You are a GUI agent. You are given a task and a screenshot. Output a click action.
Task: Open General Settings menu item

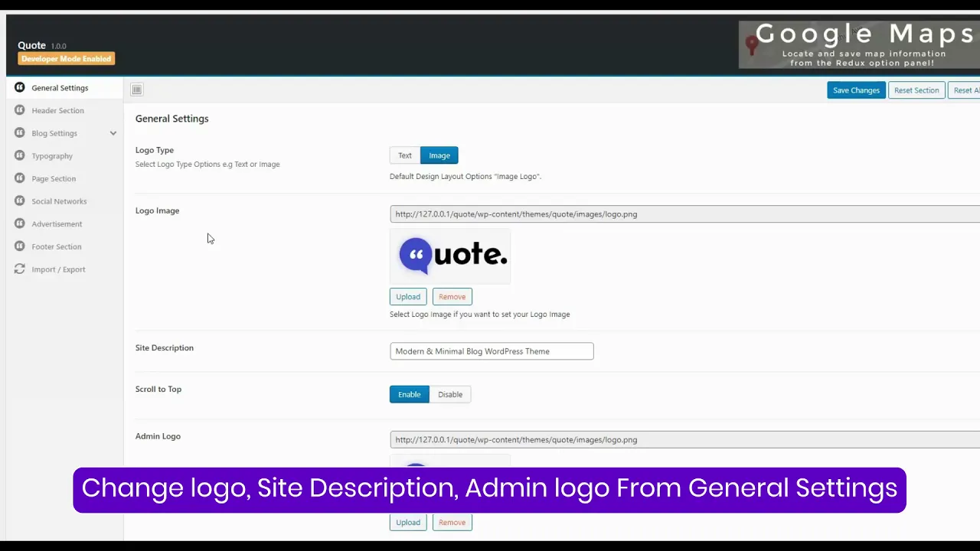point(64,87)
